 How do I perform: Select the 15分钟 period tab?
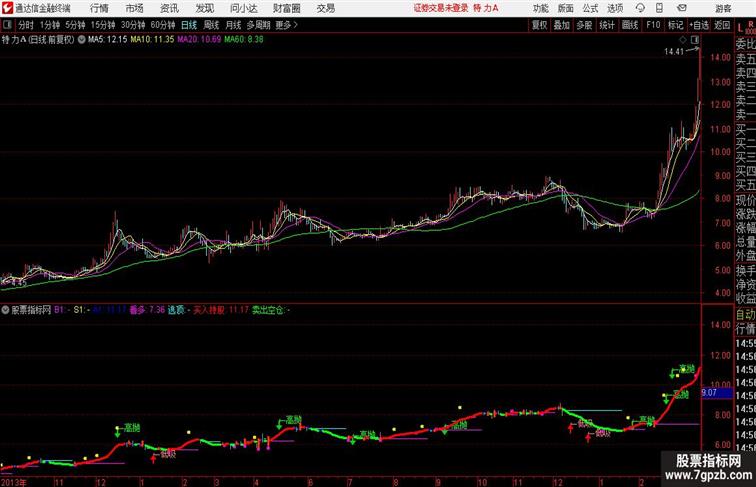click(103, 25)
